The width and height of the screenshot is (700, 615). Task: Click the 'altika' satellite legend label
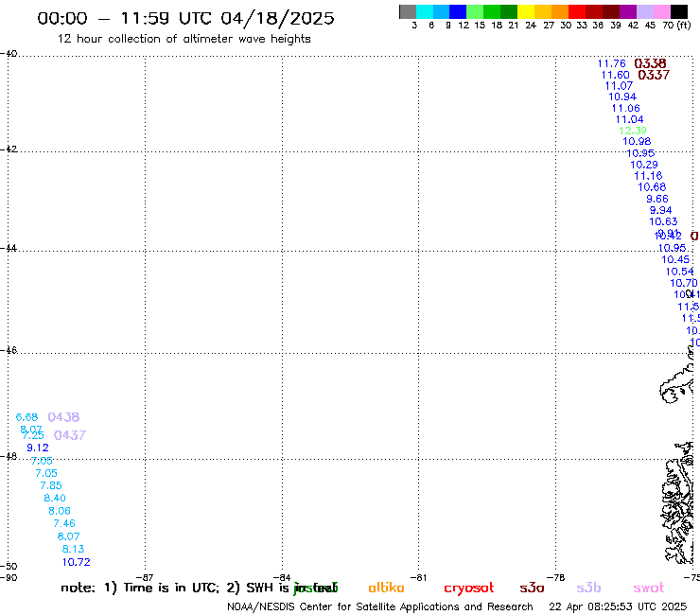[x=386, y=588]
